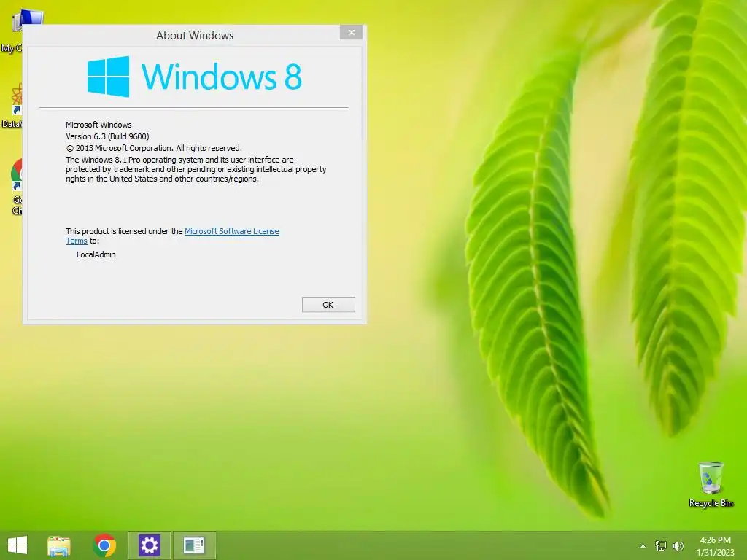Open the clock showing 4:26 PM
Screen dimensions: 747x560
(715, 545)
